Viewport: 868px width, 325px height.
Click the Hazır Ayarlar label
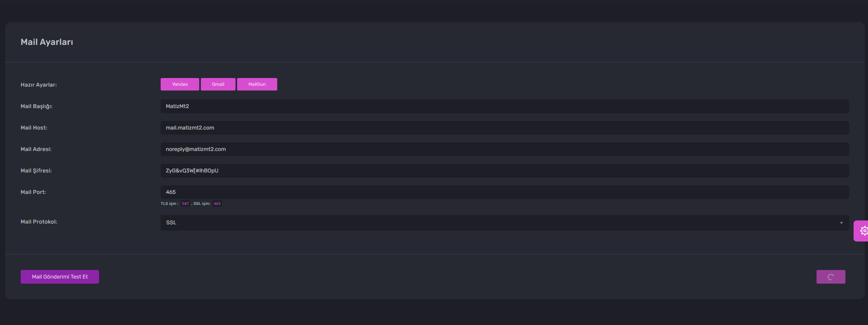(x=39, y=85)
